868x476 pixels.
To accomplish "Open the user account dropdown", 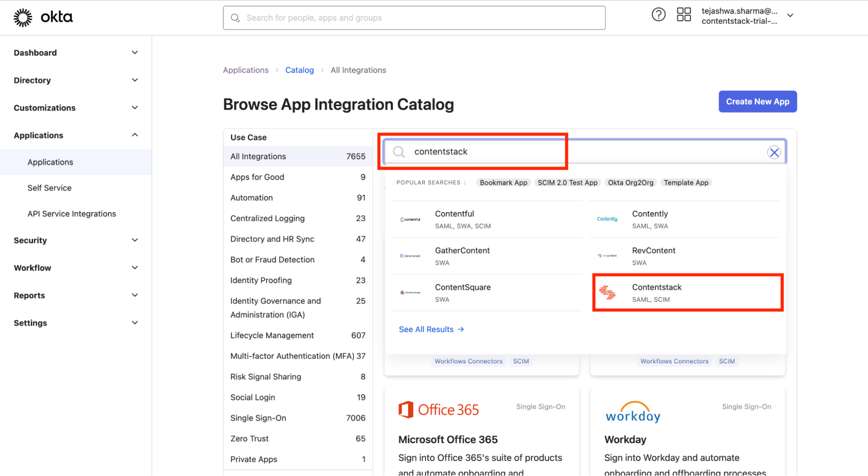I will point(790,16).
